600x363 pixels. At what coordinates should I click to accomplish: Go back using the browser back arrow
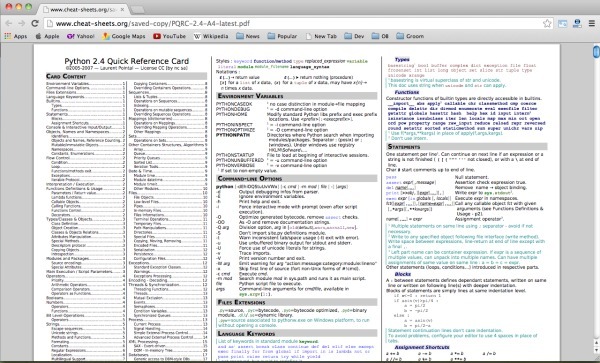coord(9,23)
